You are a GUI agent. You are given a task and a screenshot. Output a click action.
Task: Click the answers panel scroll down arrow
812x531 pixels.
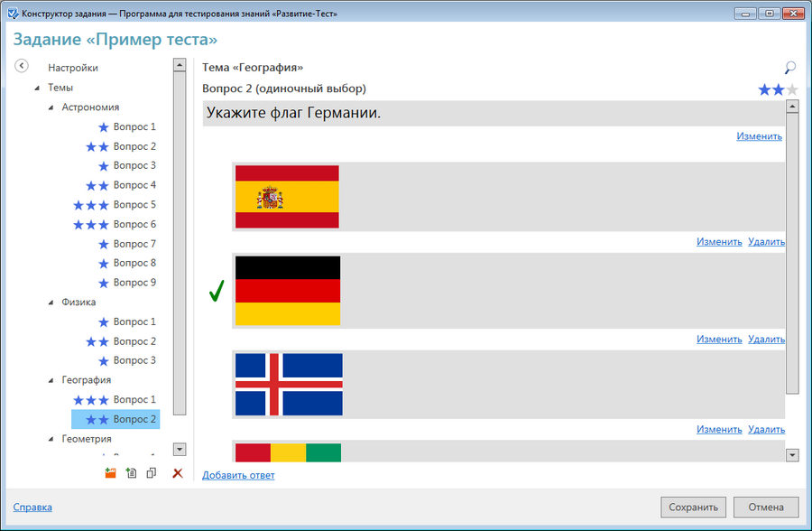[792, 455]
